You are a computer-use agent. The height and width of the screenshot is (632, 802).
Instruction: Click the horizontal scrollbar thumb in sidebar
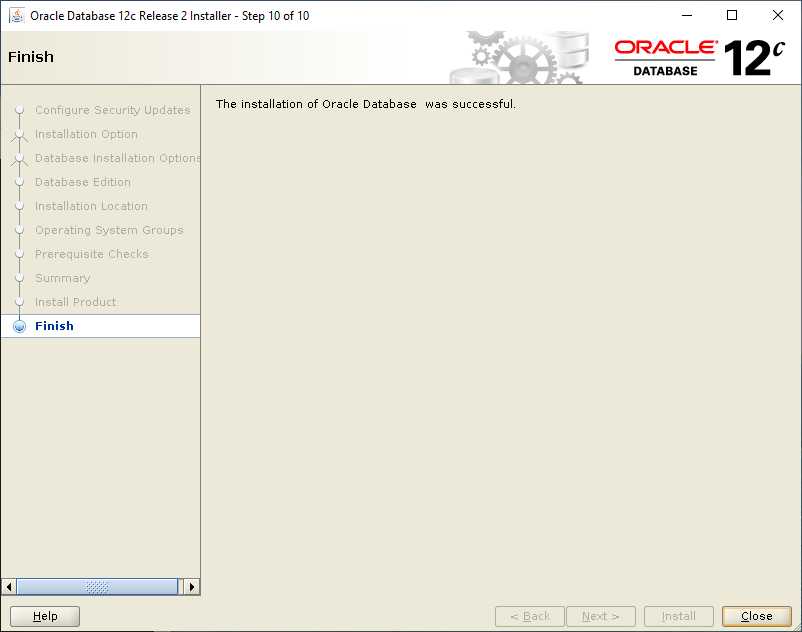(97, 586)
